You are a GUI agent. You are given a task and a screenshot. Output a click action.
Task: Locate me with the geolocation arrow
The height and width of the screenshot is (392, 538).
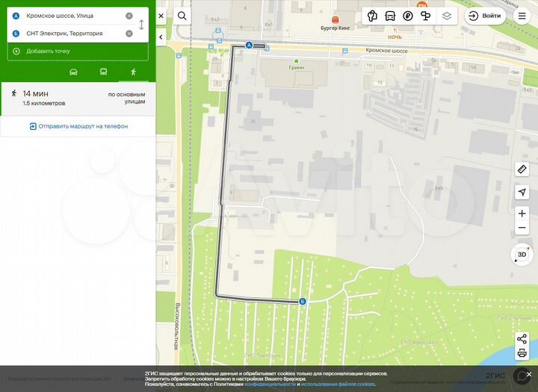522,193
